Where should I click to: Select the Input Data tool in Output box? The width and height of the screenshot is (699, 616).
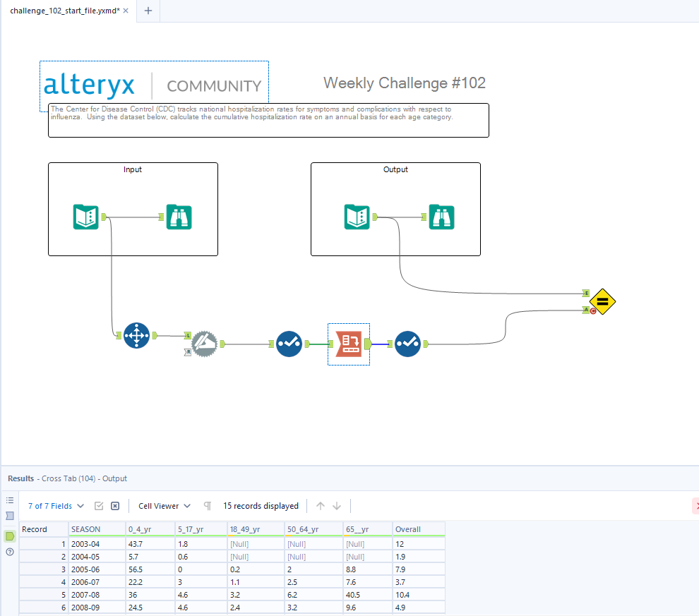[x=357, y=217]
